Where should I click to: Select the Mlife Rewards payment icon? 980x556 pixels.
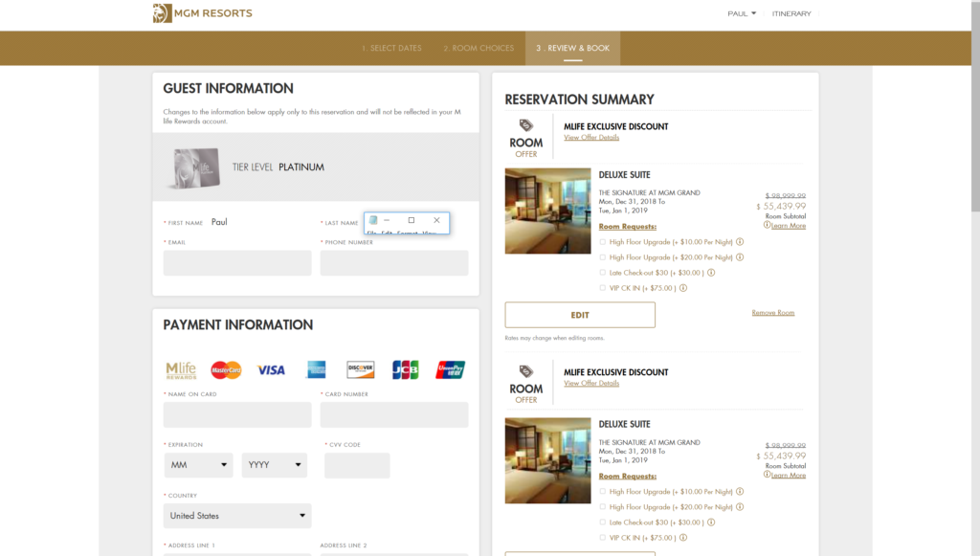pyautogui.click(x=181, y=369)
